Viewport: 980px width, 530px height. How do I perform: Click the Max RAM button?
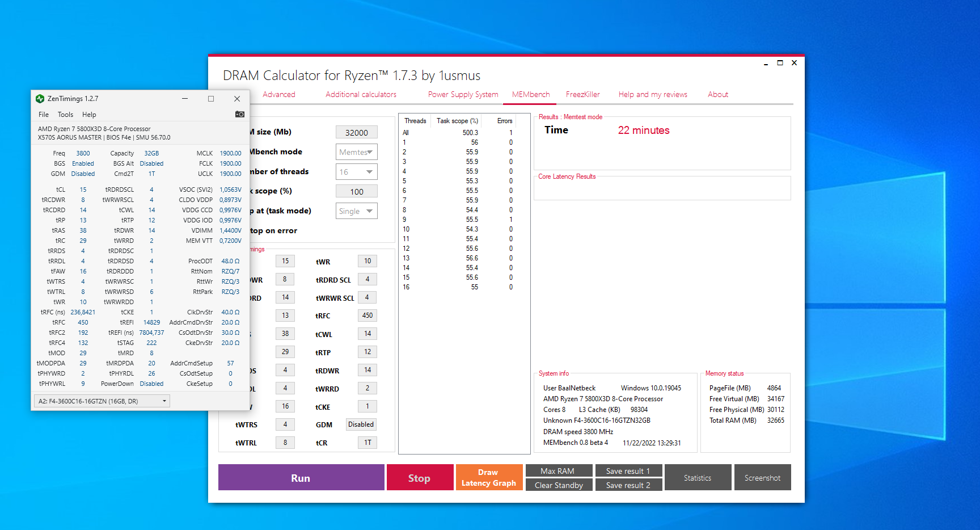[559, 471]
